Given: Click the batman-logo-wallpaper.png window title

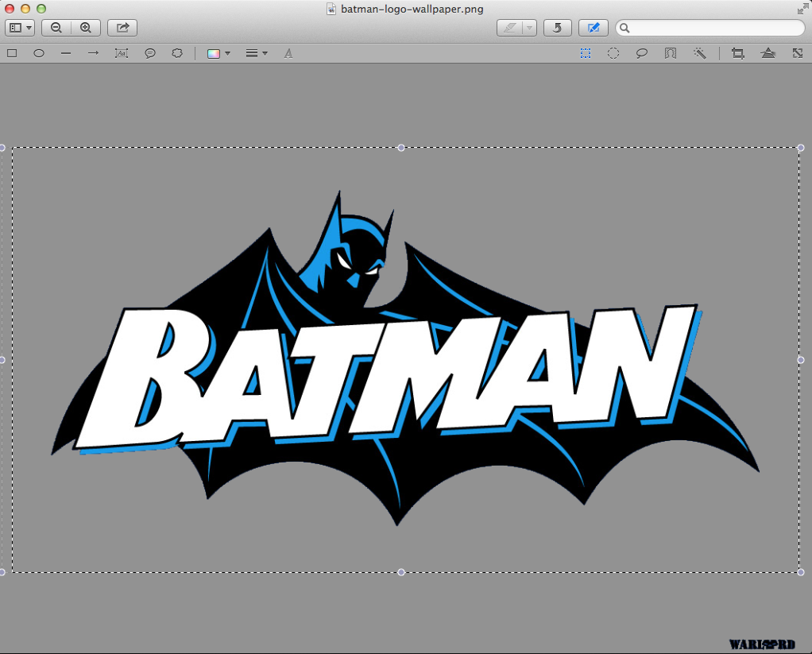Looking at the screenshot, I should point(412,10).
